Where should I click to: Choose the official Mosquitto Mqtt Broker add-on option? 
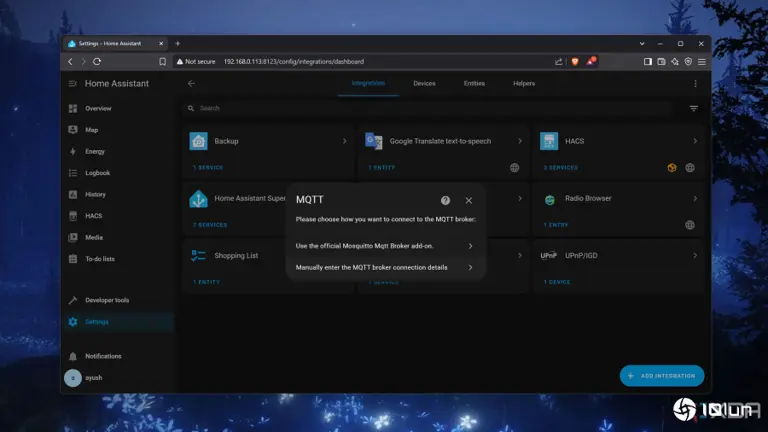[x=385, y=245]
